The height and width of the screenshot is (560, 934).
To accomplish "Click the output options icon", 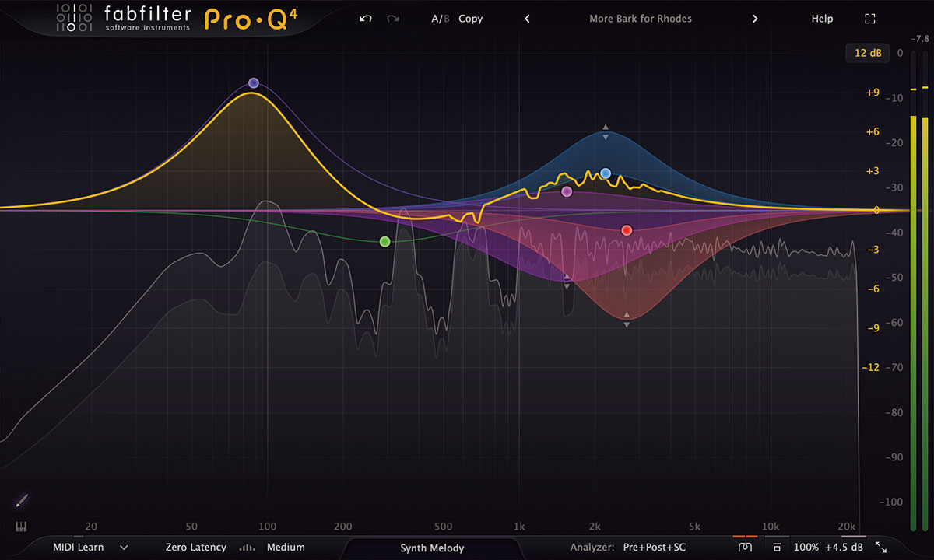I will click(777, 548).
